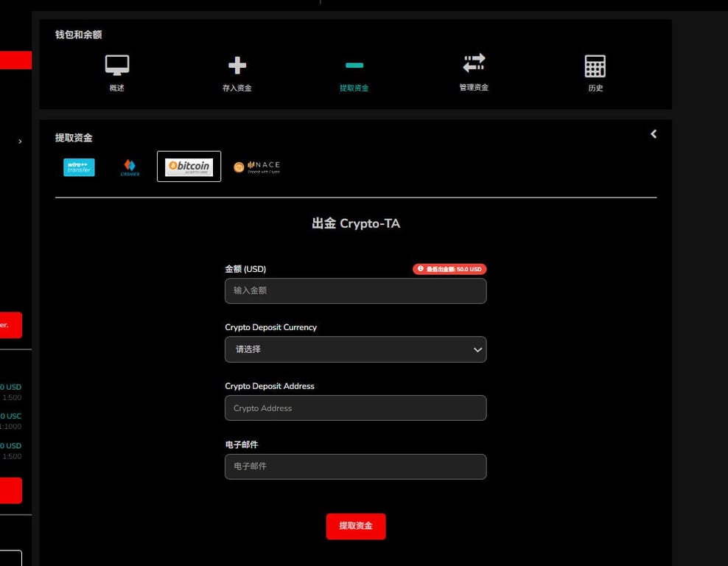Focus the amount (USD) input field

pos(356,290)
